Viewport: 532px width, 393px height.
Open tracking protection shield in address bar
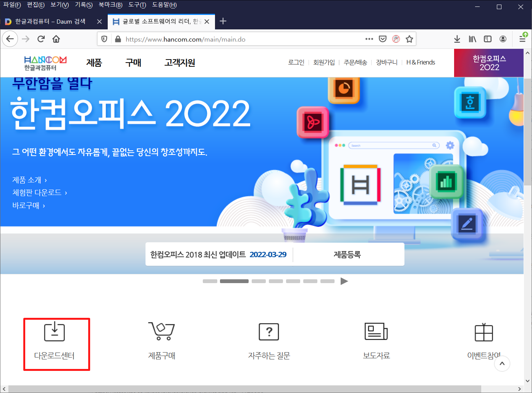tap(104, 39)
